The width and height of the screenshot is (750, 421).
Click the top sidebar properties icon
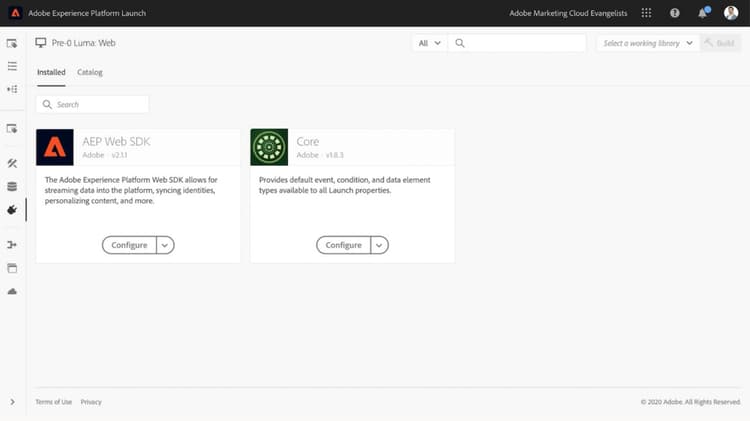[12, 44]
